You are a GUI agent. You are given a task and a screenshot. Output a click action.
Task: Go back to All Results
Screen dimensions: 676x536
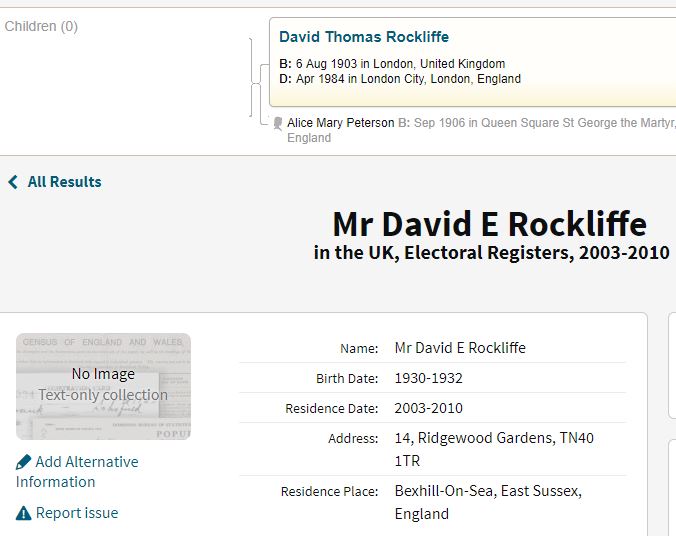tap(64, 182)
